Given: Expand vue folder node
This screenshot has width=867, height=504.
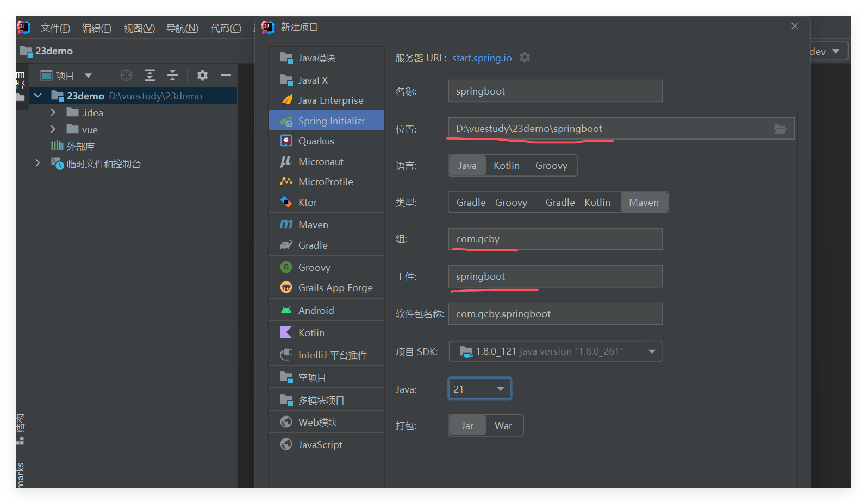Looking at the screenshot, I should pos(53,129).
